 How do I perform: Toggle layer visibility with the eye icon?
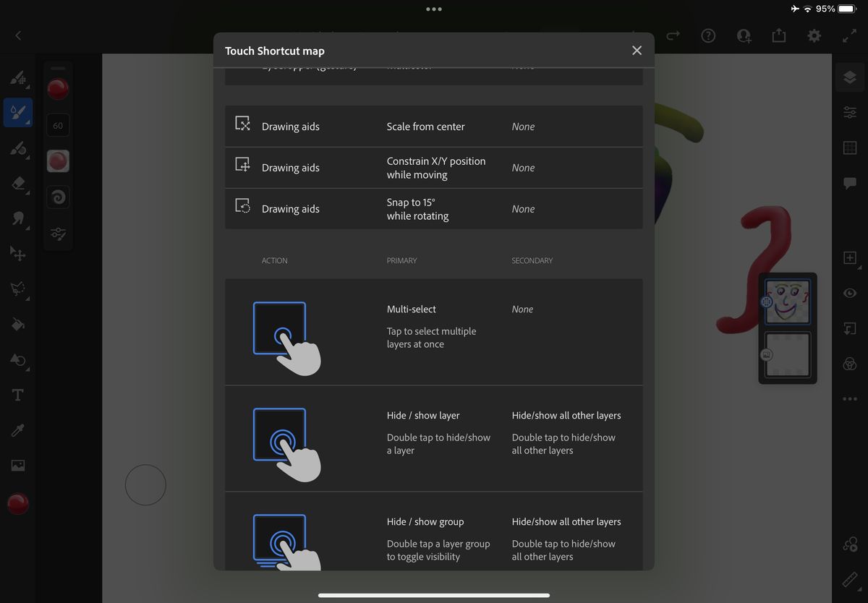[x=849, y=293]
